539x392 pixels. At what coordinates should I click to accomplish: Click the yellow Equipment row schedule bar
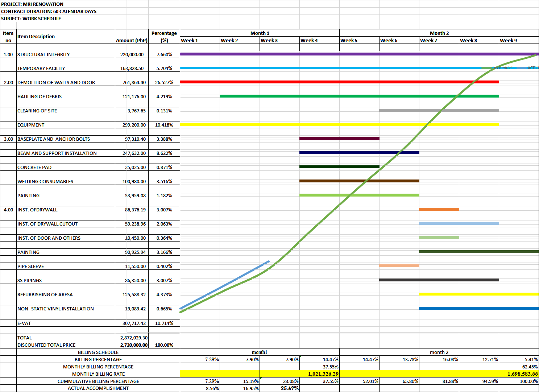(x=339, y=124)
